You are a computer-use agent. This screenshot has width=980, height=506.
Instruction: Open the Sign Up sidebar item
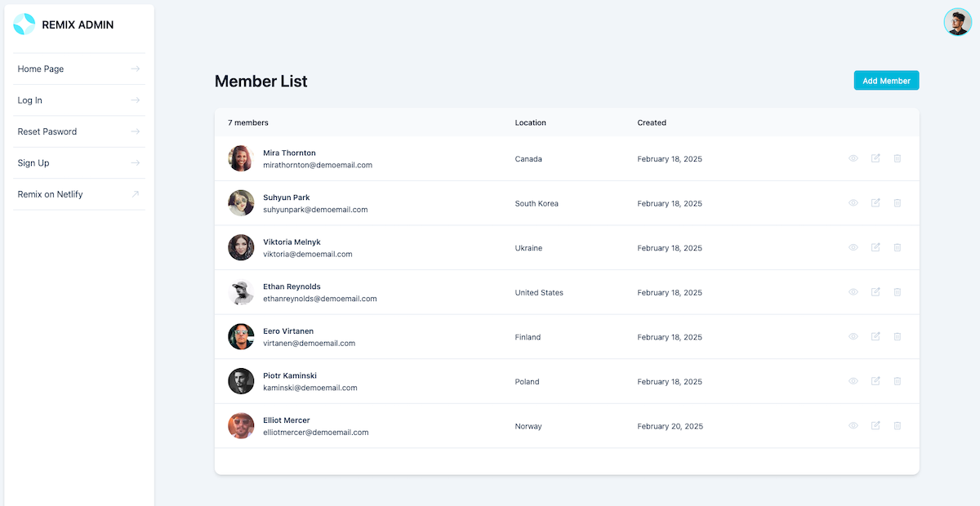79,163
